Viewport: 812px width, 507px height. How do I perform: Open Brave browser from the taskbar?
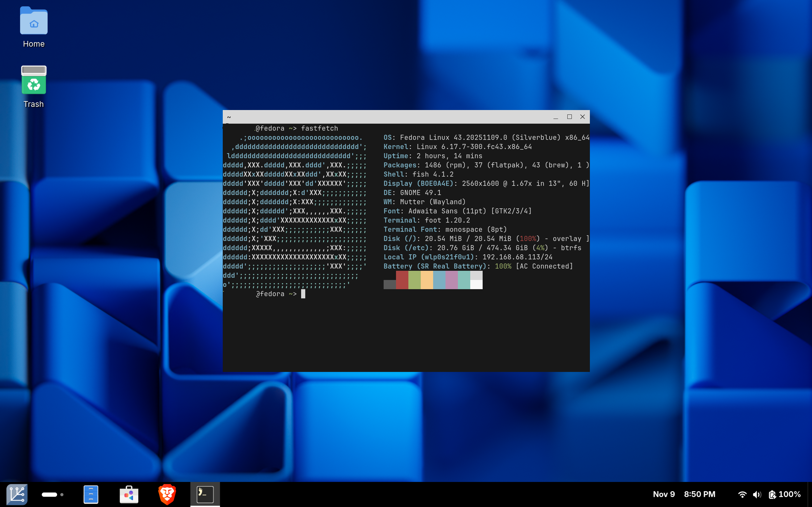167,494
